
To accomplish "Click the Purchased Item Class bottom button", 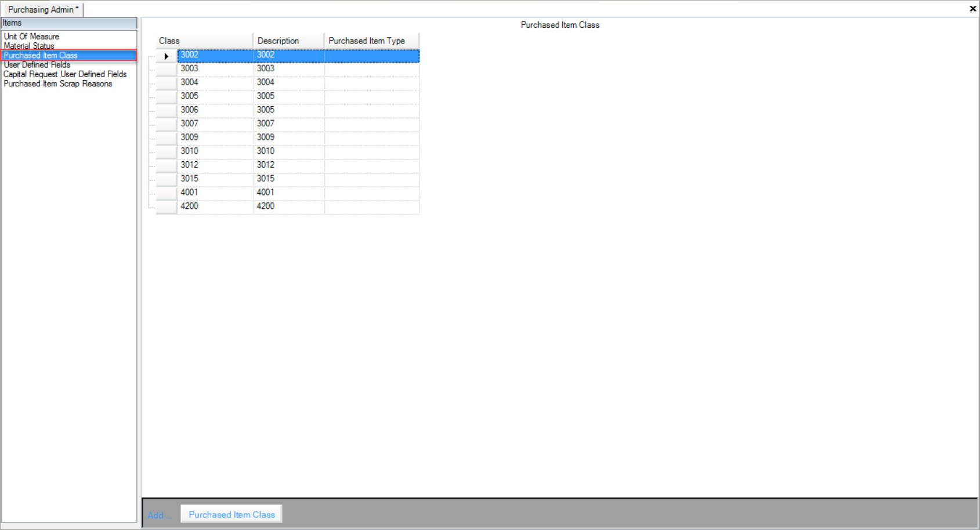I will tap(232, 514).
